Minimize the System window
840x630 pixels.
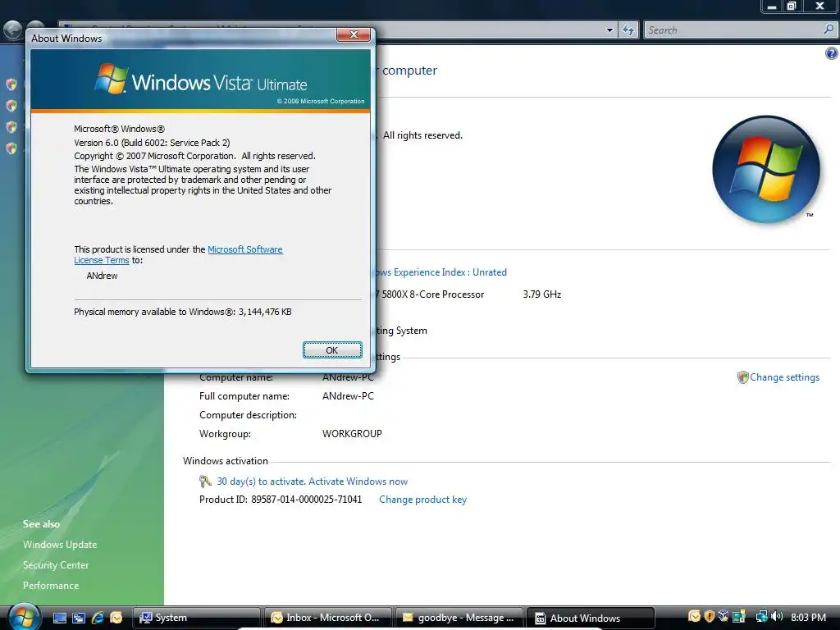coord(772,7)
